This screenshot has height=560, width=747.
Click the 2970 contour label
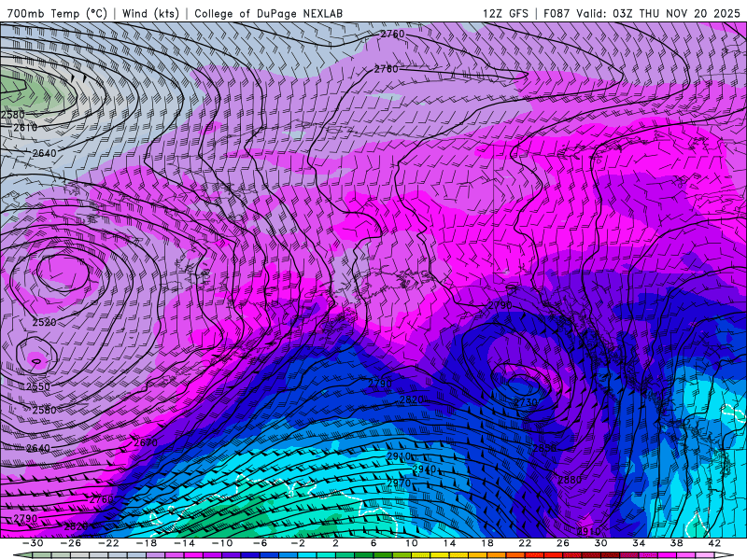(x=399, y=483)
